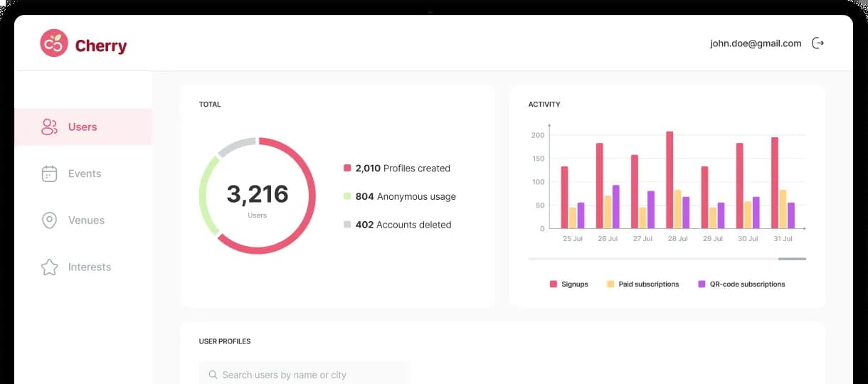Open the Events menu item
Image resolution: width=868 pixels, height=384 pixels.
coord(83,174)
